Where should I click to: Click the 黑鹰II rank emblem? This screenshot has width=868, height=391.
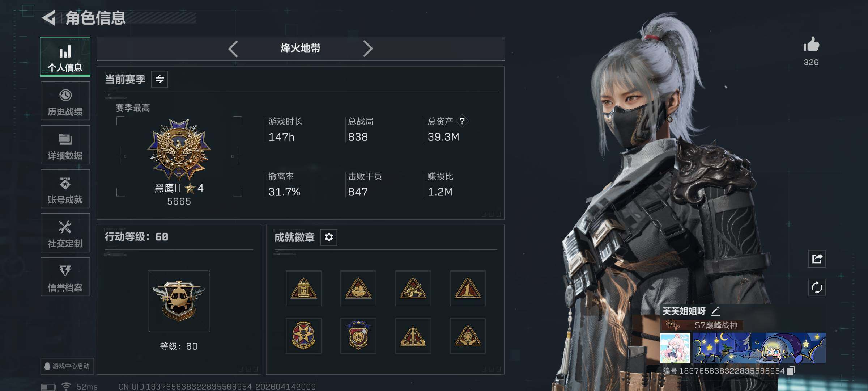(x=179, y=150)
